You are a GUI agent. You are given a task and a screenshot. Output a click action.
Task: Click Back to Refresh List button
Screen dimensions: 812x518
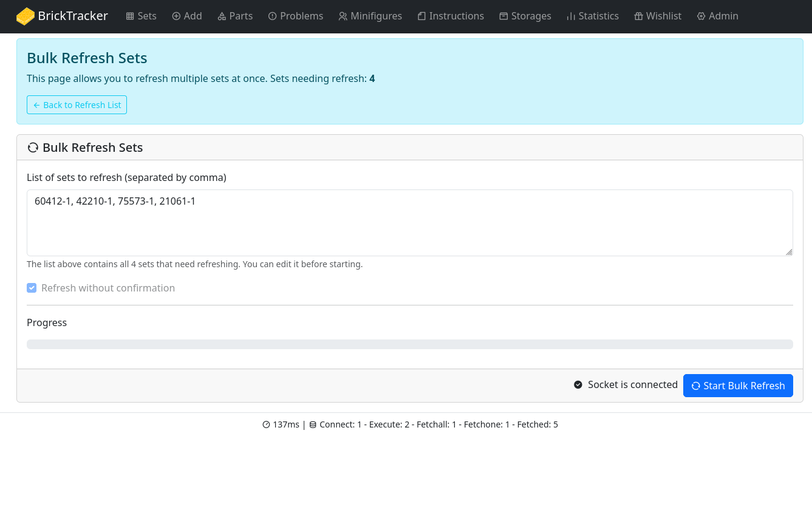point(77,105)
